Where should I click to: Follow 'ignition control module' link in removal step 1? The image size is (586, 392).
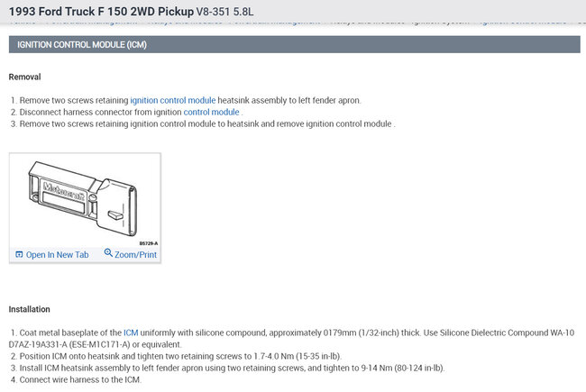click(172, 100)
